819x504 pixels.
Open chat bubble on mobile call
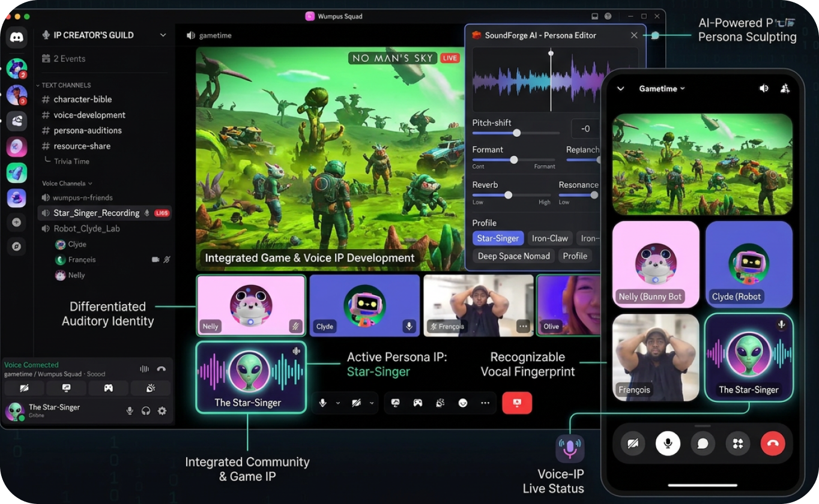pos(703,443)
